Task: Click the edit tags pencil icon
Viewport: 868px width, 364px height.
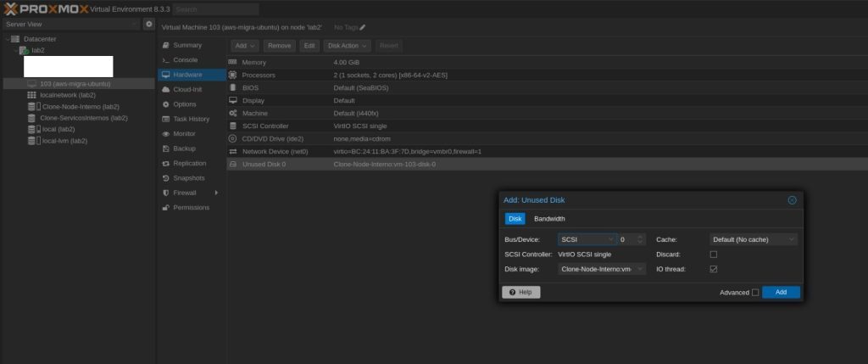Action: [x=363, y=27]
